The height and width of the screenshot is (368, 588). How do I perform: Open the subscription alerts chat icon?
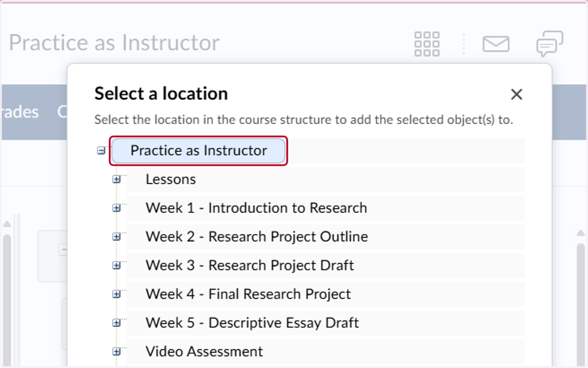click(549, 44)
